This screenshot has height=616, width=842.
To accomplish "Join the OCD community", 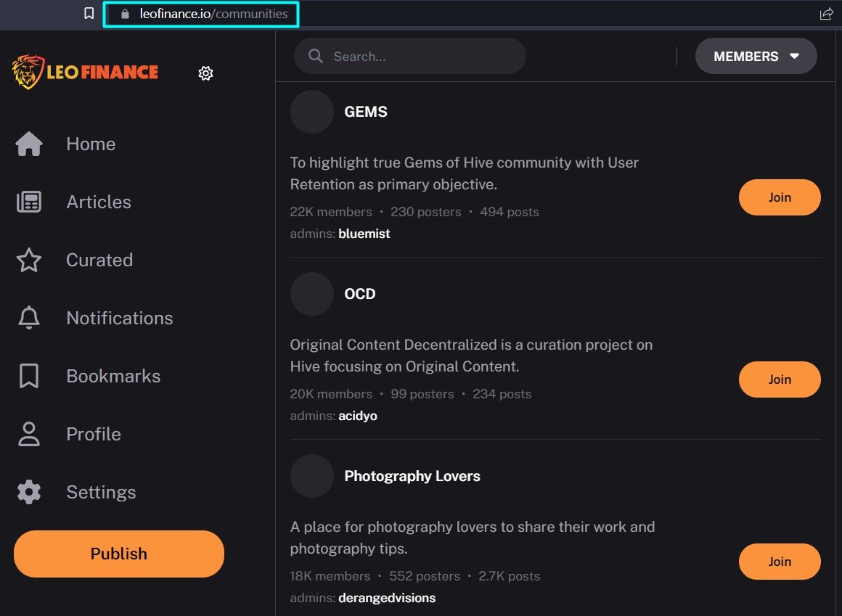I will [780, 379].
